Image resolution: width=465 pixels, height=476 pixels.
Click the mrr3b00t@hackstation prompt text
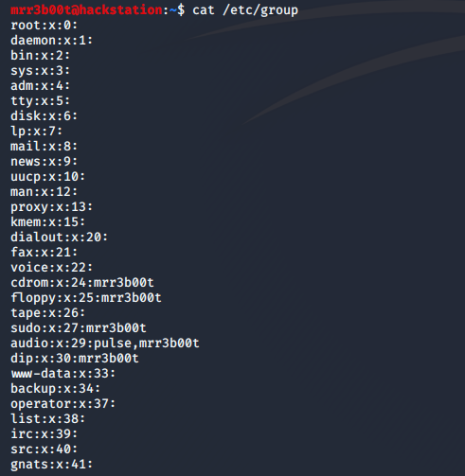(86, 10)
